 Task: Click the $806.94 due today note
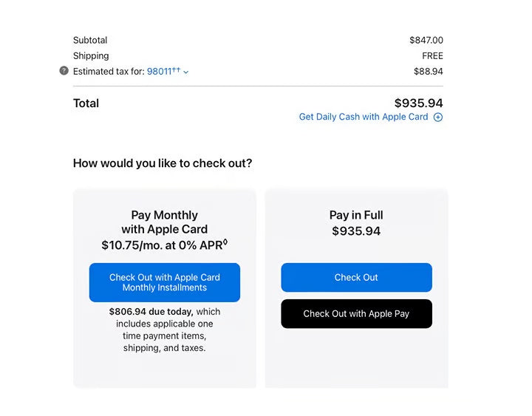(164, 330)
